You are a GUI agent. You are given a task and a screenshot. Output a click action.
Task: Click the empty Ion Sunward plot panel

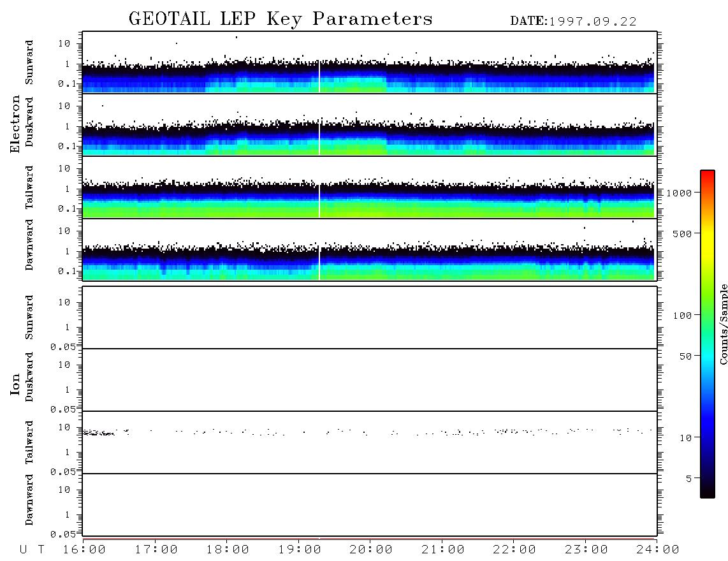click(x=370, y=317)
